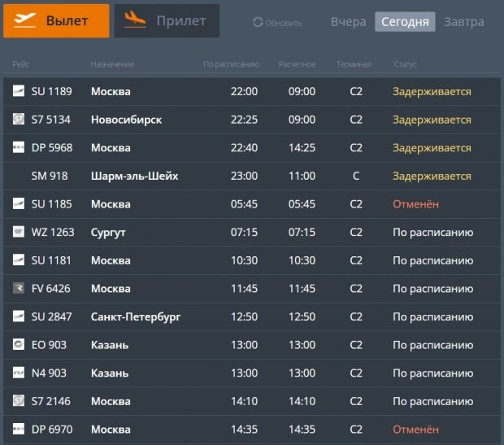504x445 pixels.
Task: Select flight number DP 5968
Action: click(52, 148)
